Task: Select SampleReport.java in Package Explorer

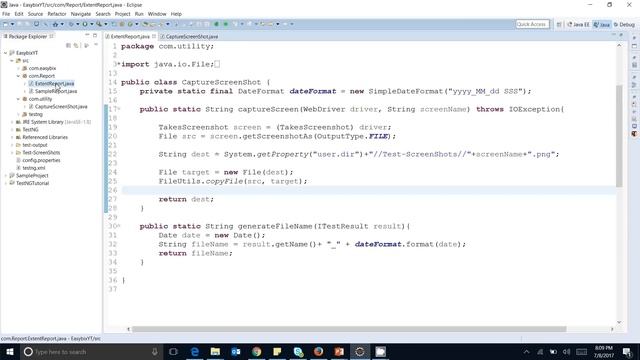Action: 53,91
